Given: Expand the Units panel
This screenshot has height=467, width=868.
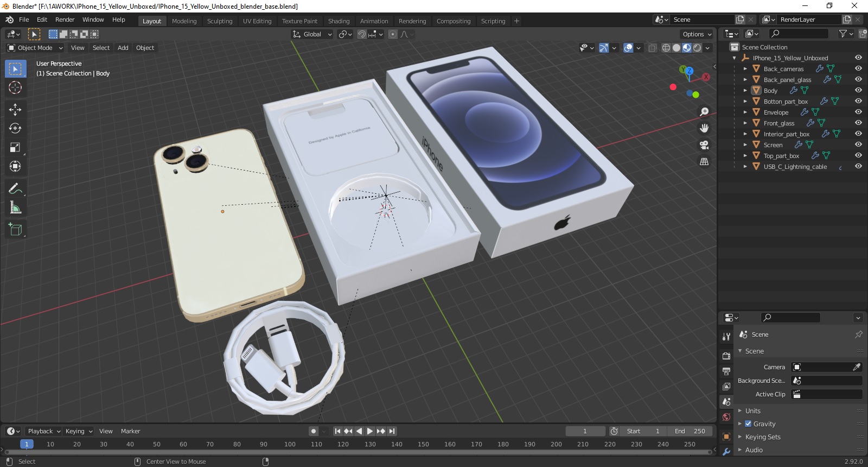Looking at the screenshot, I should [740, 411].
